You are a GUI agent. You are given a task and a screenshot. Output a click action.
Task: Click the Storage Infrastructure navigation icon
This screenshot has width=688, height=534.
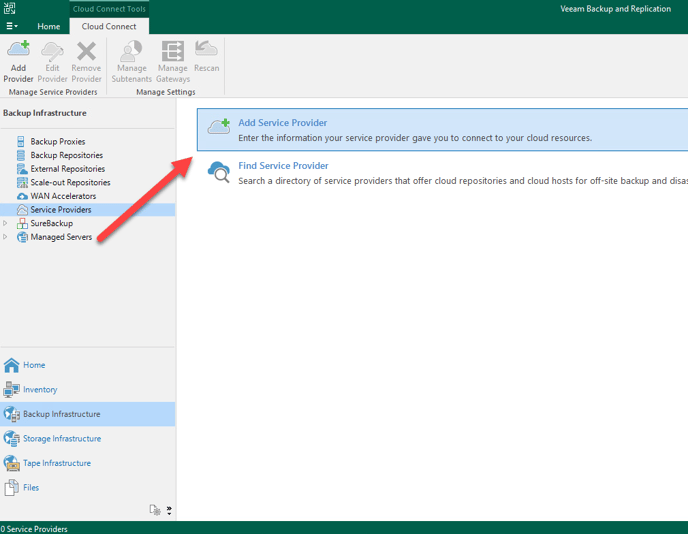pyautogui.click(x=11, y=439)
